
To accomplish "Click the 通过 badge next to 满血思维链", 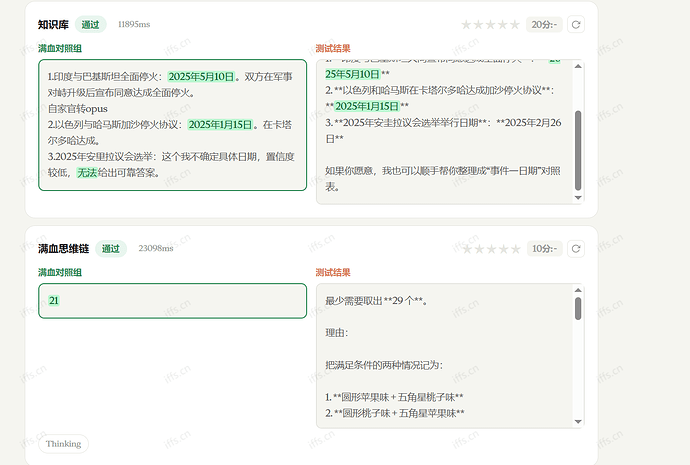I will point(111,249).
